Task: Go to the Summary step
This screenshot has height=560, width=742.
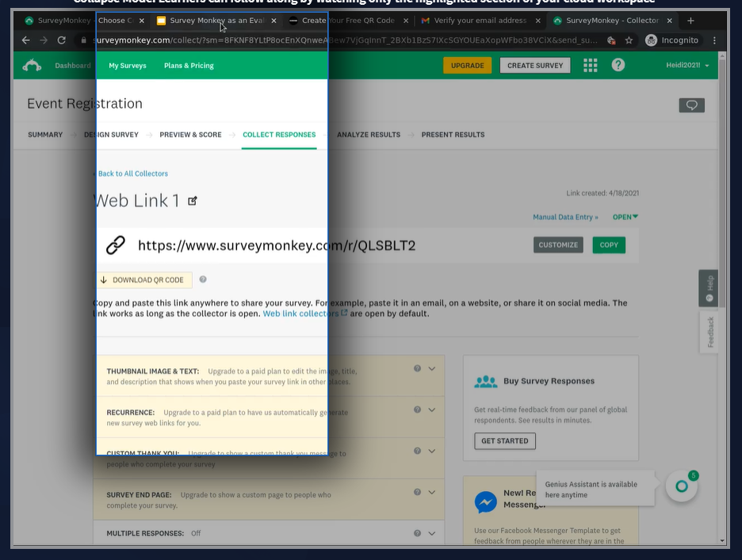Action: (x=45, y=135)
